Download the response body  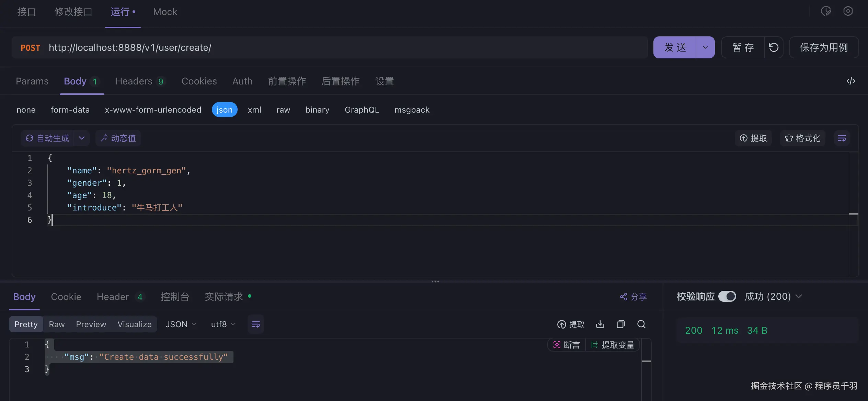(x=600, y=324)
